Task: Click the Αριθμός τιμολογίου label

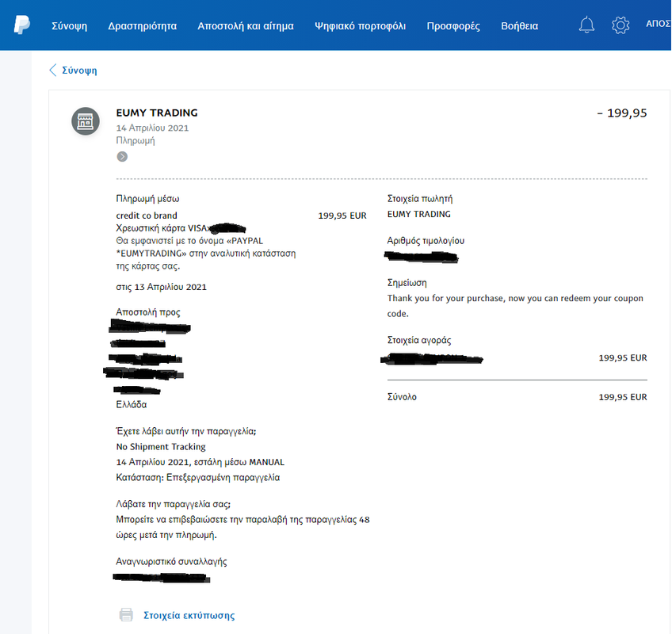Action: click(x=426, y=241)
